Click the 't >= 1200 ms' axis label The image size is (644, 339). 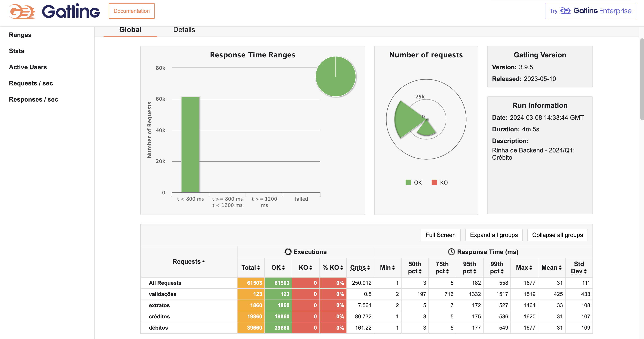[264, 202]
